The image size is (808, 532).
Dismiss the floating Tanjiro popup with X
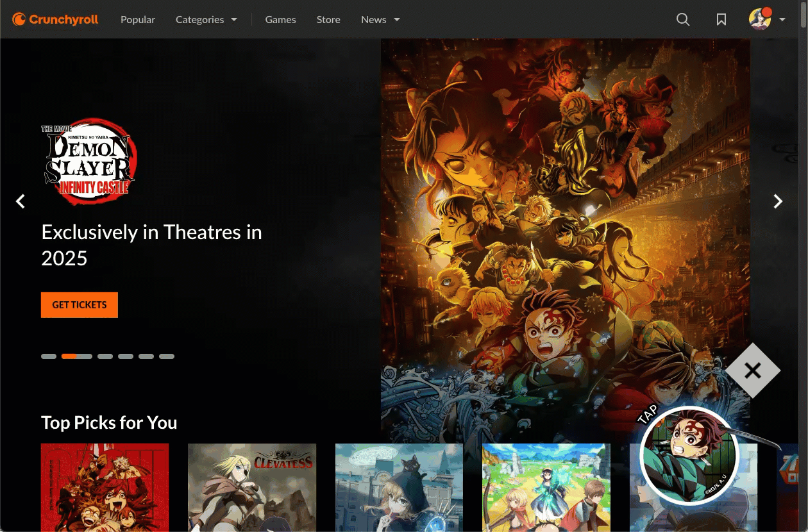pos(753,370)
